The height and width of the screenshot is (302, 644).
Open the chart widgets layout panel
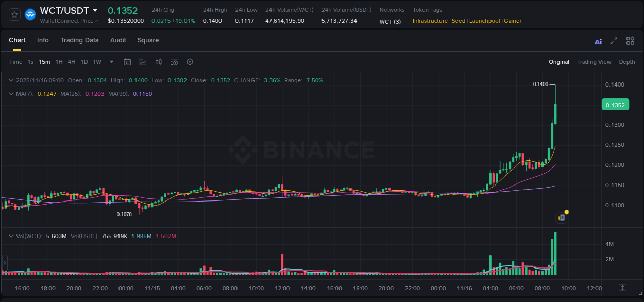pos(630,41)
